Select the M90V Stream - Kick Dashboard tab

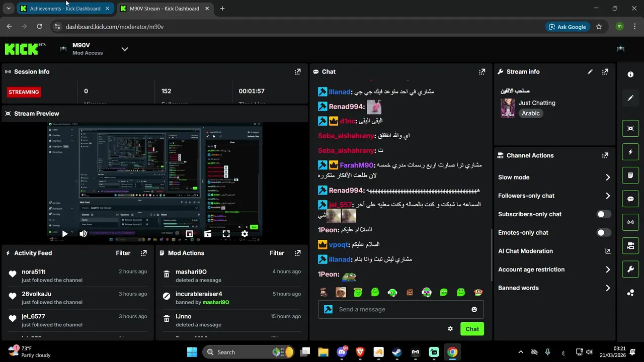(165, 9)
